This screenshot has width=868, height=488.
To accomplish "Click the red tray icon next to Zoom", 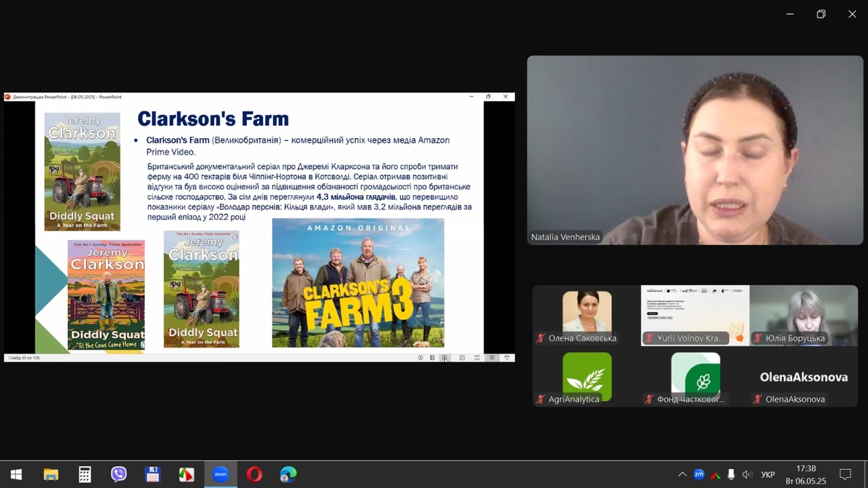I will [x=715, y=475].
